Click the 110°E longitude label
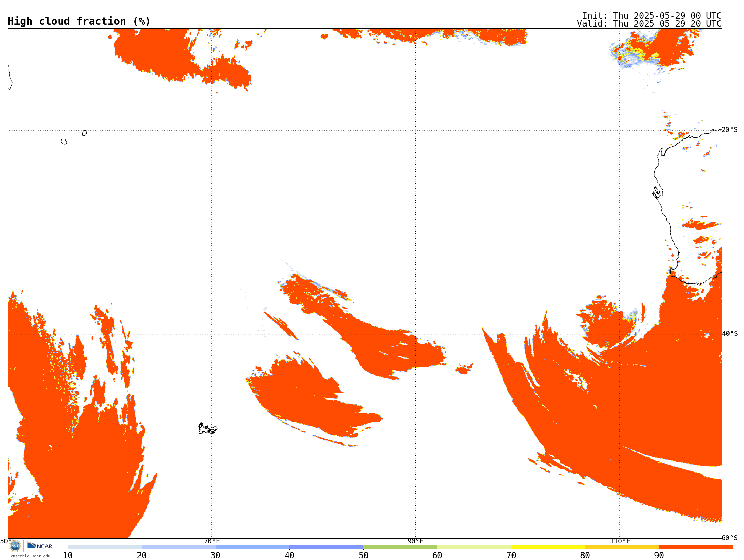The image size is (744, 560). pyautogui.click(x=620, y=541)
